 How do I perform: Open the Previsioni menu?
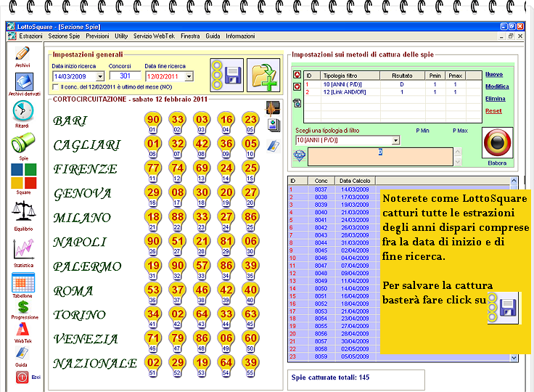coord(97,36)
